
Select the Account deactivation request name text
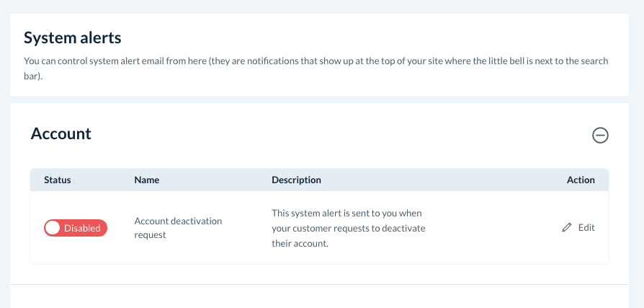tap(178, 221)
